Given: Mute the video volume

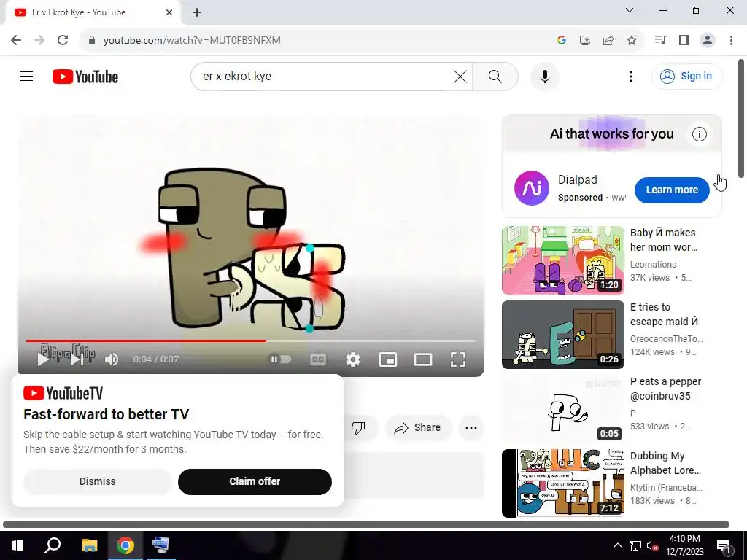Looking at the screenshot, I should 112,359.
